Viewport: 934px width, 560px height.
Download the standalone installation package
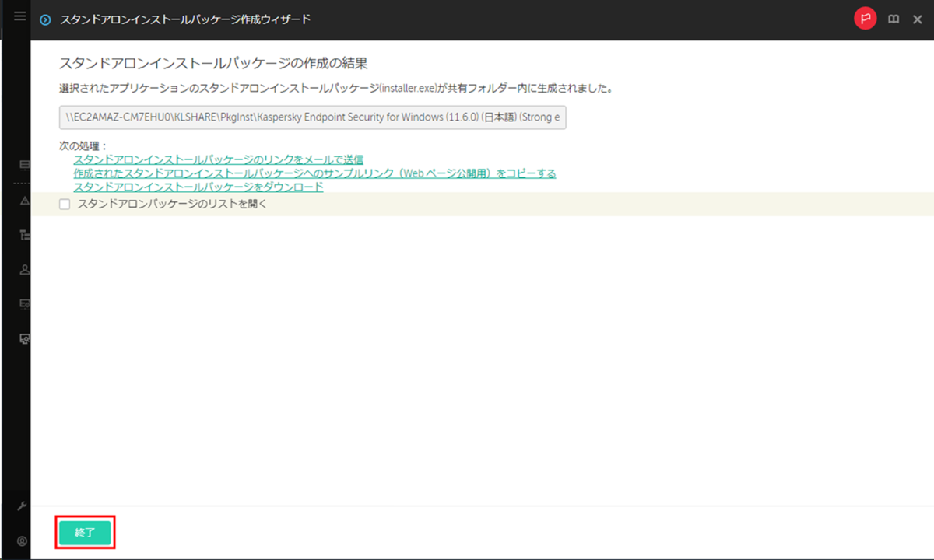coord(198,187)
